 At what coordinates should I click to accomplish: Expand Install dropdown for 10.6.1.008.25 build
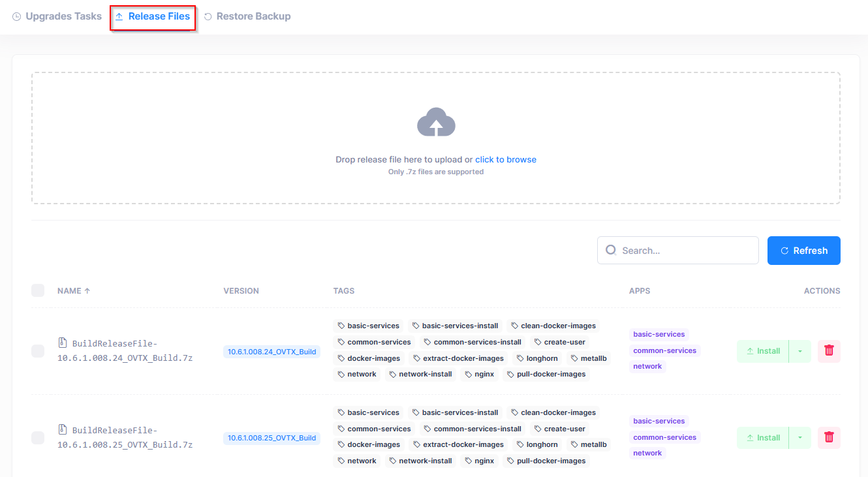pyautogui.click(x=800, y=438)
